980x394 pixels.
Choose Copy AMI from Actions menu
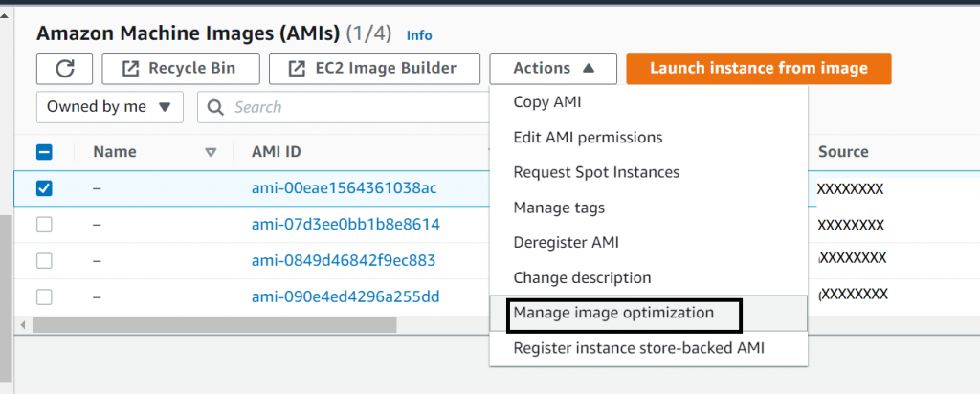649,102
